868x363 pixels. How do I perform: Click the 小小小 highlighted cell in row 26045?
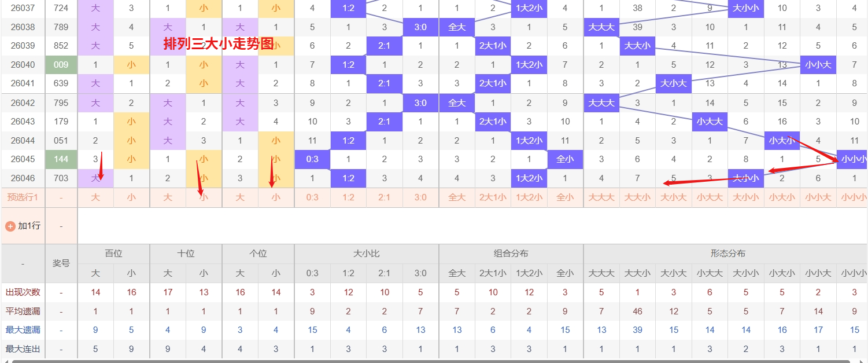(x=853, y=159)
